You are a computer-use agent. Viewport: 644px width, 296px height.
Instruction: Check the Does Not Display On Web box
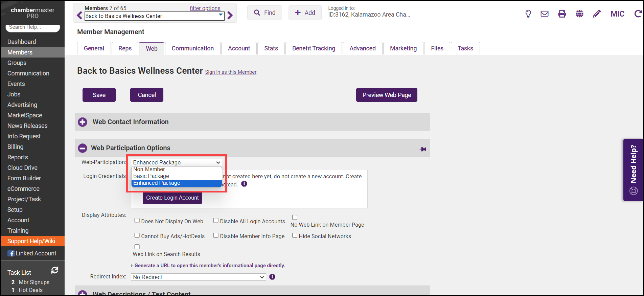tap(137, 221)
